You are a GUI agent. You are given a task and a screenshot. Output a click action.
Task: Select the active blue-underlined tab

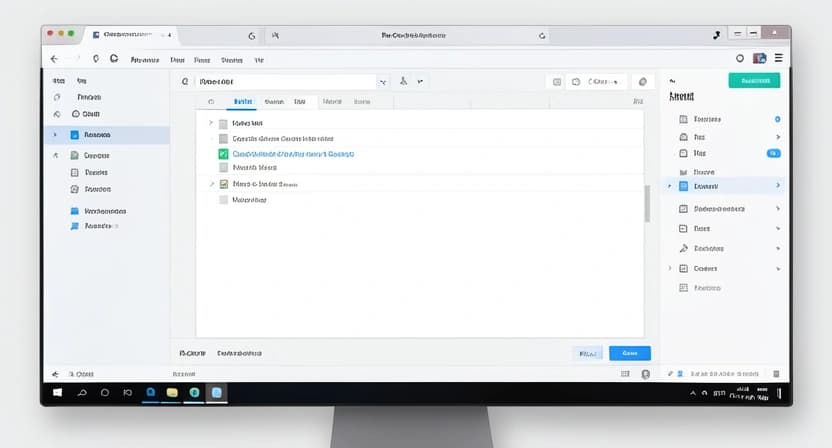point(242,101)
